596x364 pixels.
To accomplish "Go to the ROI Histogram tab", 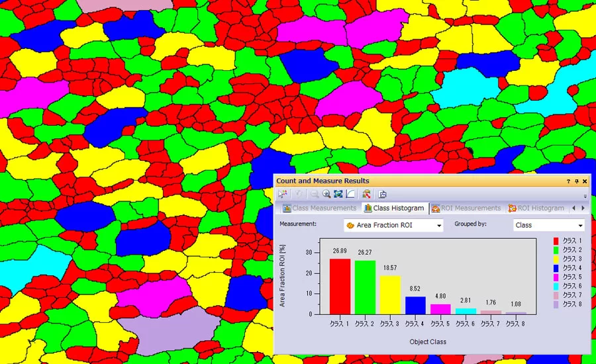I will pyautogui.click(x=536, y=208).
